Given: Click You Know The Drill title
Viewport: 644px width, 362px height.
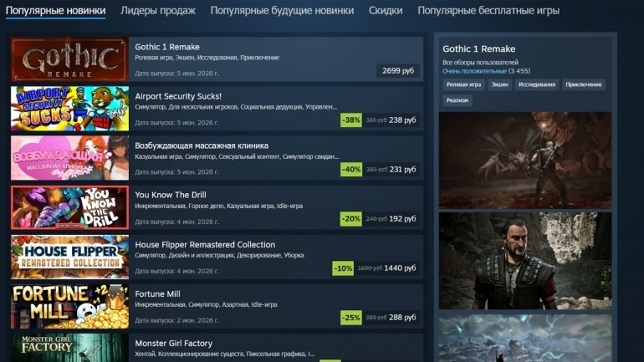Looking at the screenshot, I should coord(171,195).
